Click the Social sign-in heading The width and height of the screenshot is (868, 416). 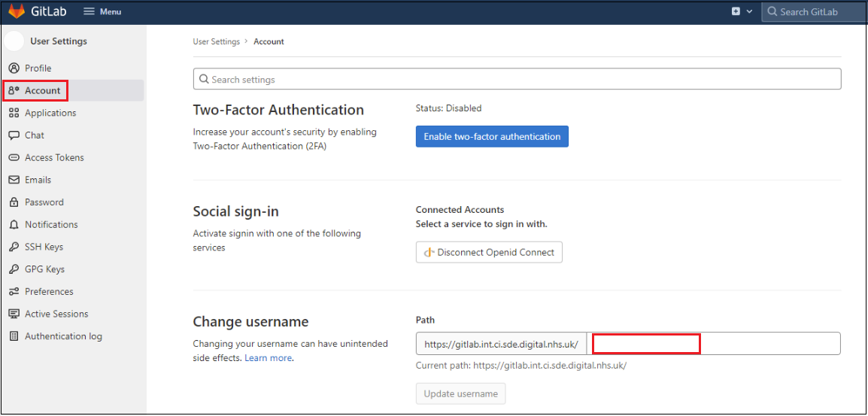click(236, 211)
